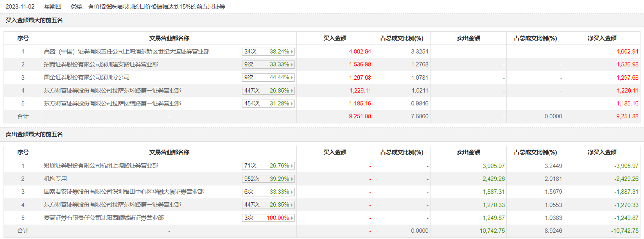Open 国泰君安深圳福田中心区华融大厦营业部 link
Image resolution: width=644 pixels, height=239 pixels.
tap(124, 192)
